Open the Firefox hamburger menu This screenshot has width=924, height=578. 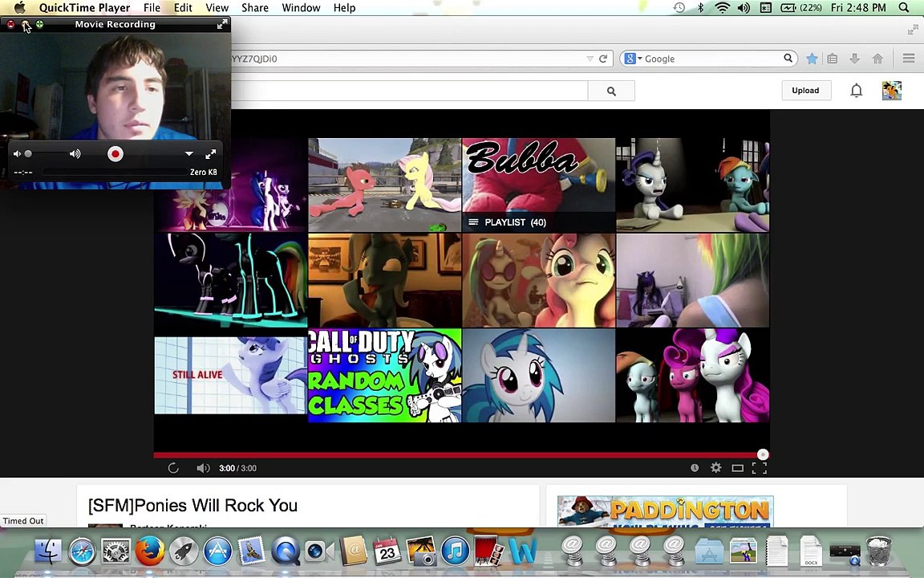coord(909,59)
